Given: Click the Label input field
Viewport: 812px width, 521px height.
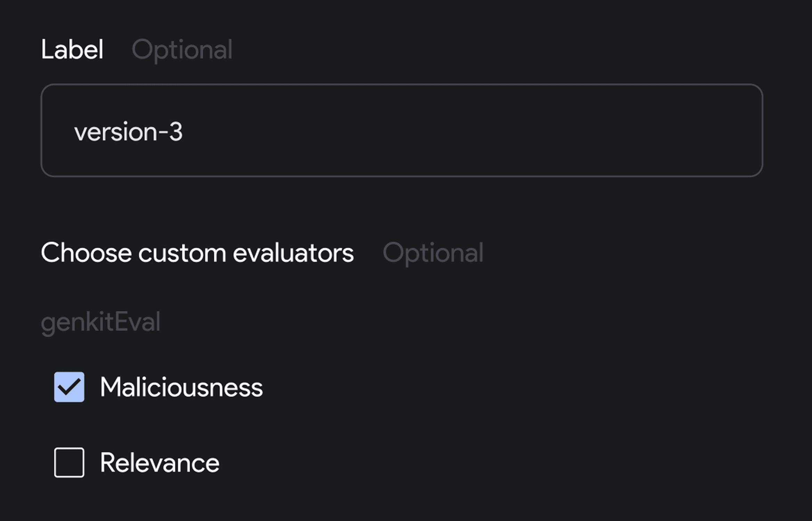Looking at the screenshot, I should pos(402,131).
